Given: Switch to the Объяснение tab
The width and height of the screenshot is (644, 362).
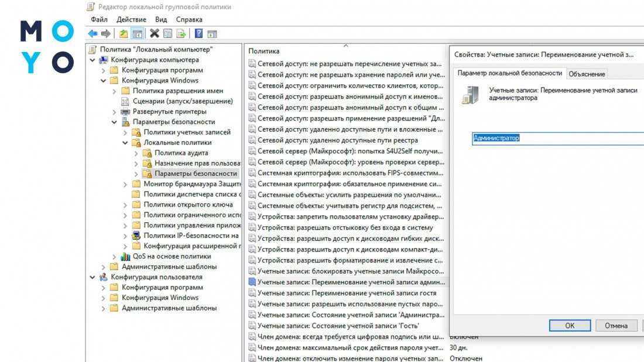Looking at the screenshot, I should click(x=587, y=74).
